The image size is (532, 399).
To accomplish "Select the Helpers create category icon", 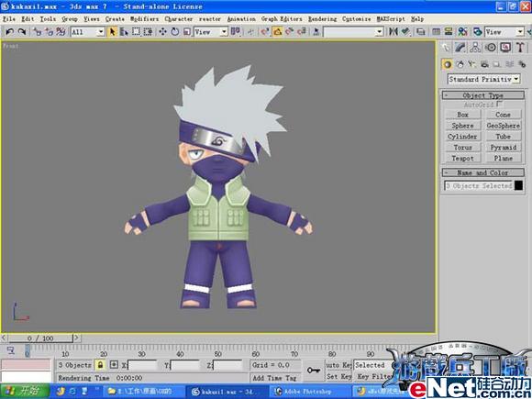I will [497, 64].
